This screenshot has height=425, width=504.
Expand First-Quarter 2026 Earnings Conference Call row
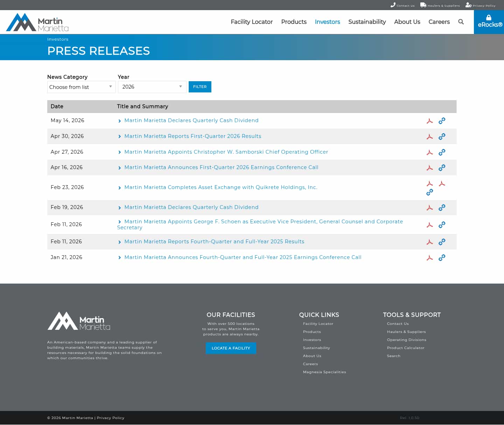(120, 168)
